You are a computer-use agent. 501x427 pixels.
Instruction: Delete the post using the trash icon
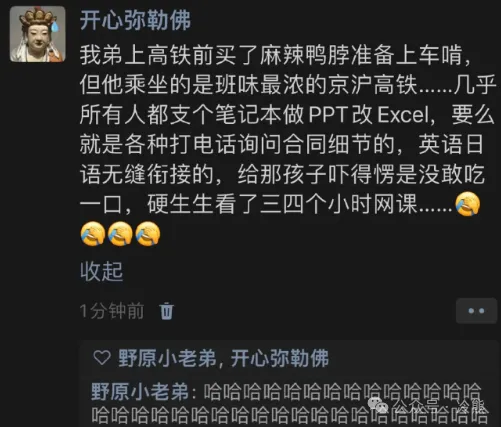[x=166, y=311]
